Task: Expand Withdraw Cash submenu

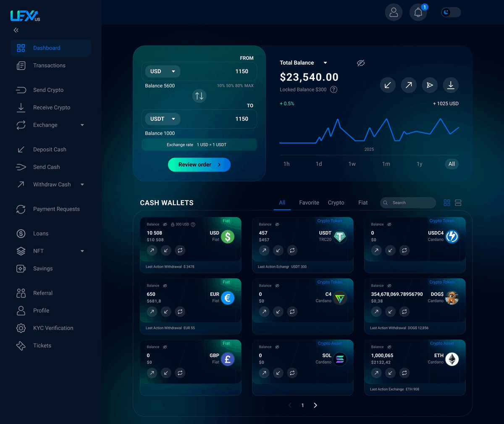Action: pos(82,184)
